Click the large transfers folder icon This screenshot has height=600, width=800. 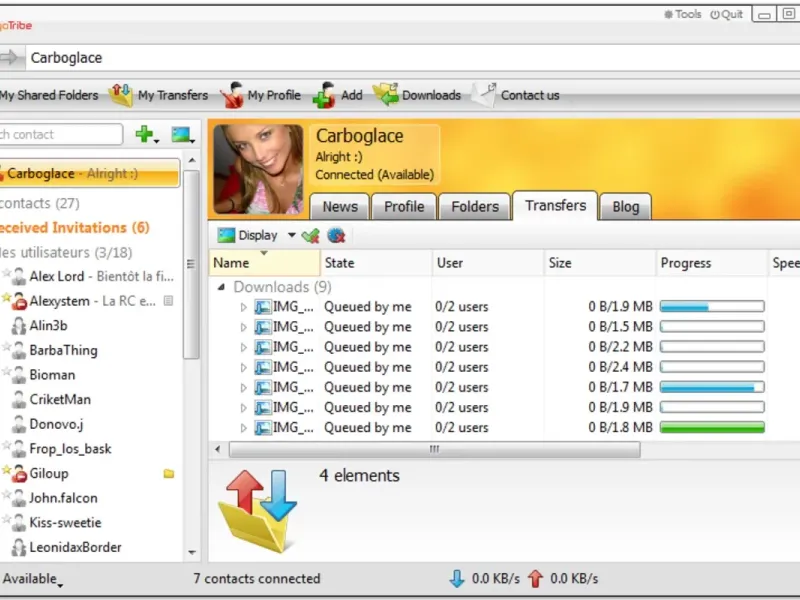(257, 510)
